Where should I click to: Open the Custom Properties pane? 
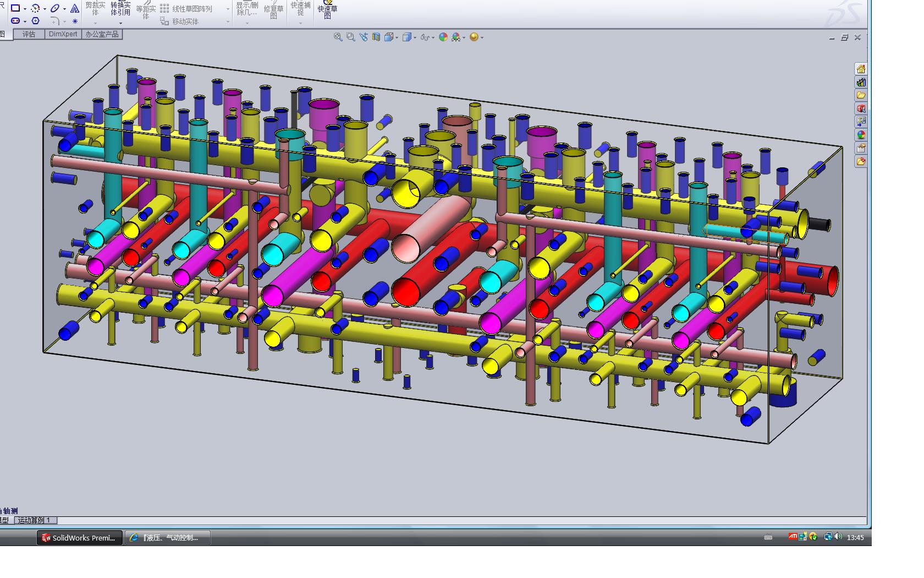point(861,148)
